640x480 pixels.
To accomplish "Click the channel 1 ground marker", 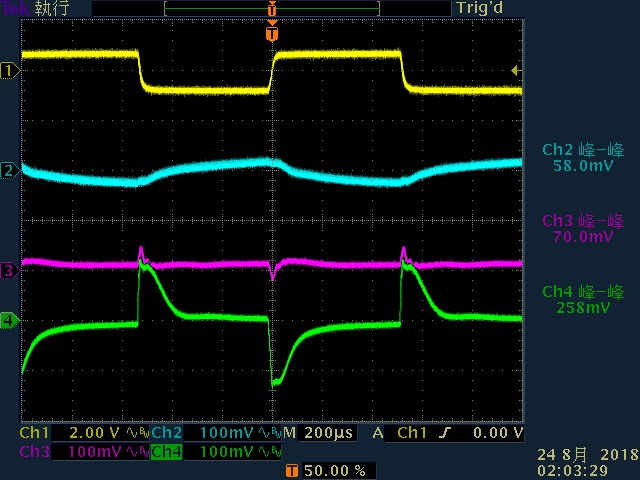I will pos(9,71).
